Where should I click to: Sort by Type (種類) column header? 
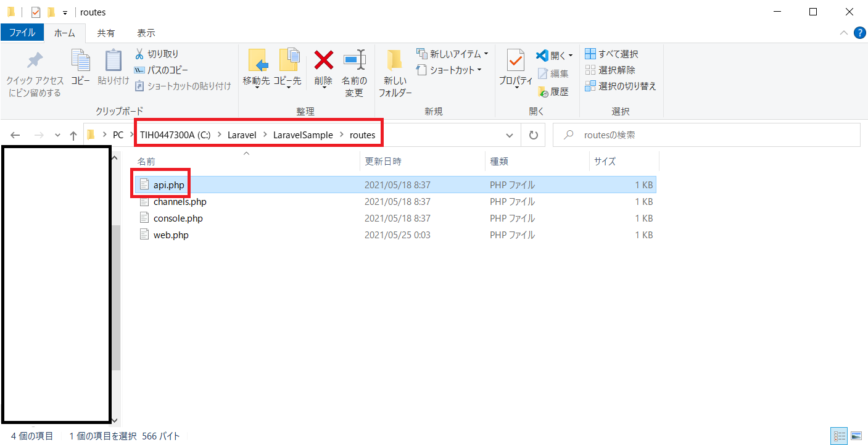click(x=537, y=161)
